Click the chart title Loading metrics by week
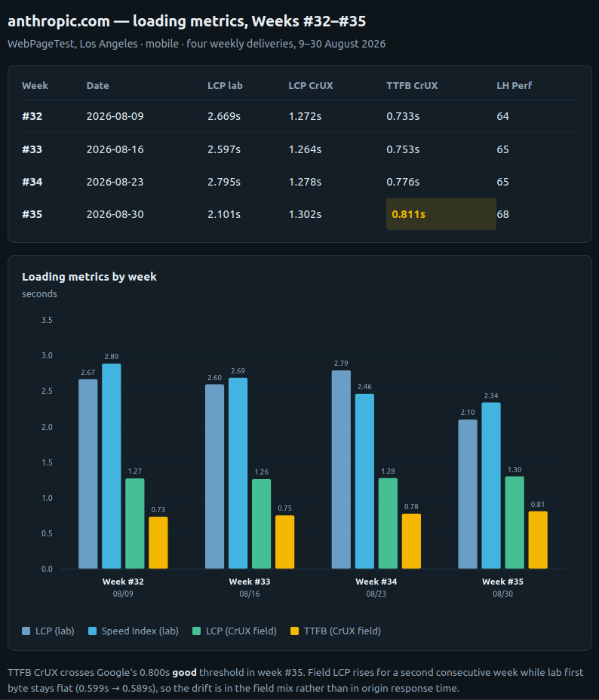Image resolution: width=599 pixels, height=700 pixels. coord(89,277)
